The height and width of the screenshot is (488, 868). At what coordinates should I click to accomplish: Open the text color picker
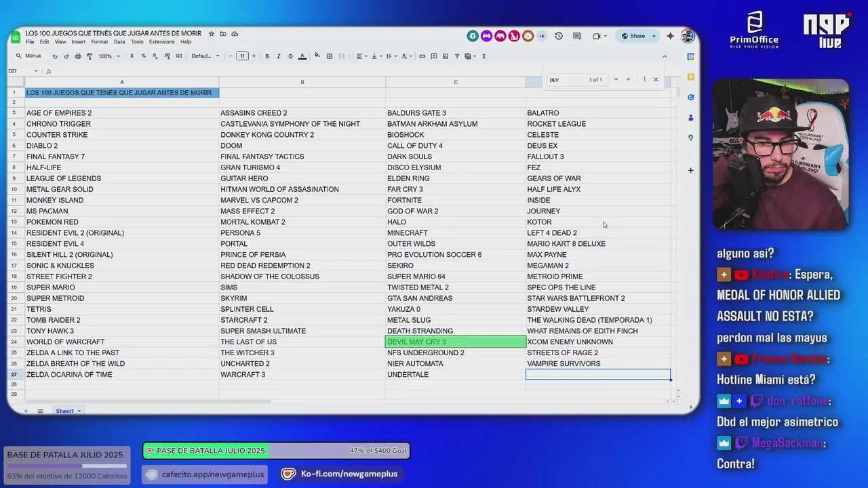[x=302, y=56]
